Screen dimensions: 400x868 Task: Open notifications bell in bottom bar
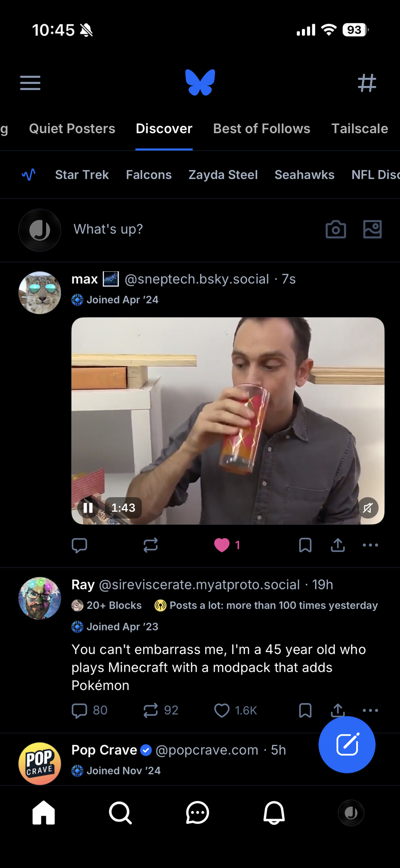click(x=274, y=812)
